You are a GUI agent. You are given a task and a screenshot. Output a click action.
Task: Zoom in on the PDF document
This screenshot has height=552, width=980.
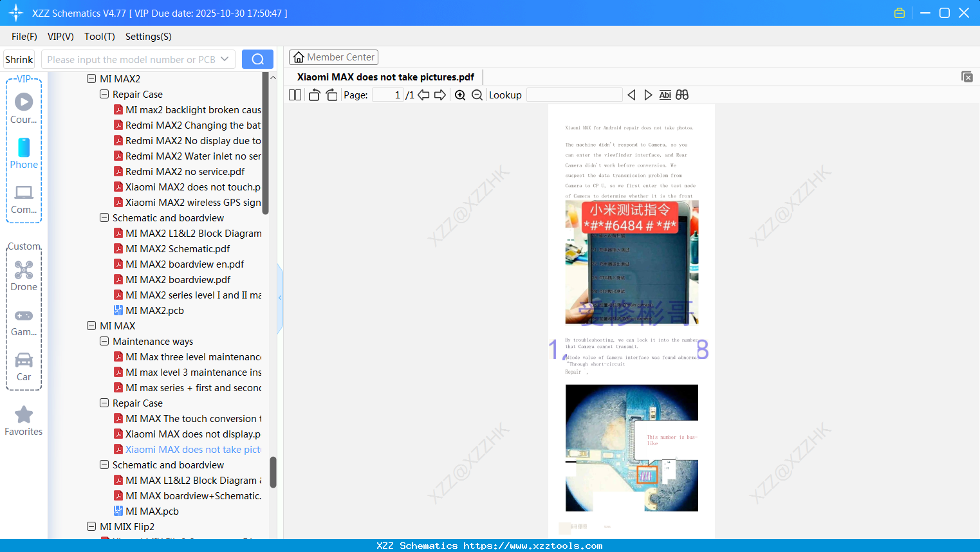(x=460, y=95)
